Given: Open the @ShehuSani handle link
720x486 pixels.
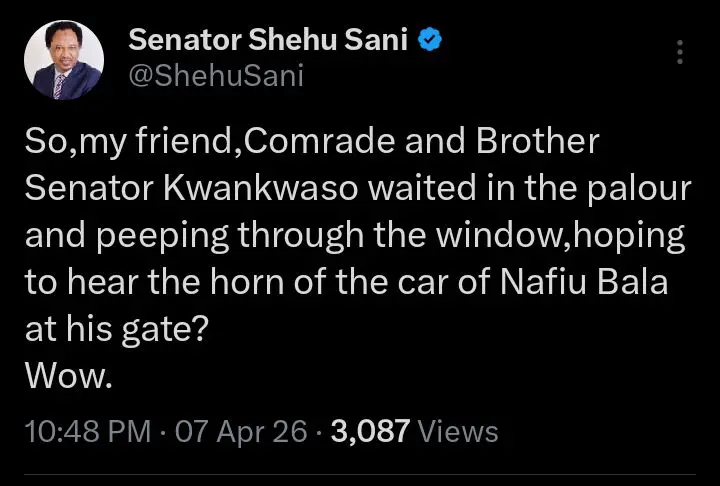Looking at the screenshot, I should click(215, 76).
